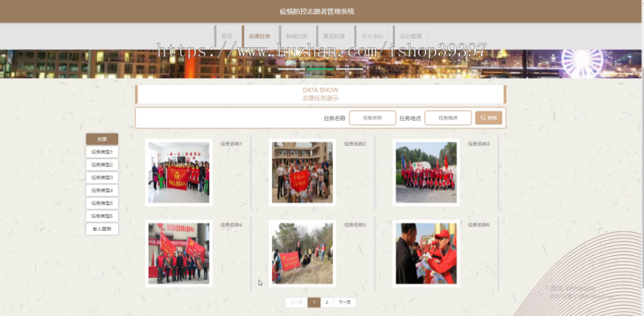
Task: Select the third banner carousel indicator
Action: (x=349, y=69)
